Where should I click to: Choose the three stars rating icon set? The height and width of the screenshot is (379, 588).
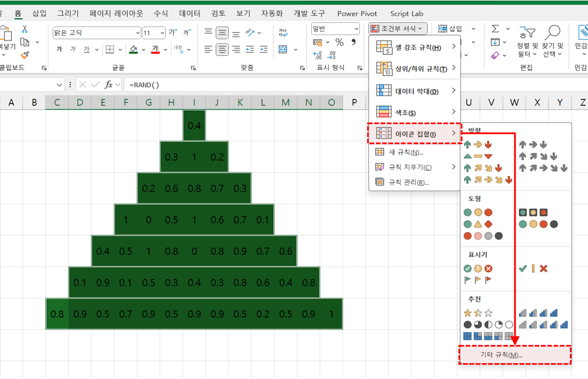pyautogui.click(x=477, y=313)
